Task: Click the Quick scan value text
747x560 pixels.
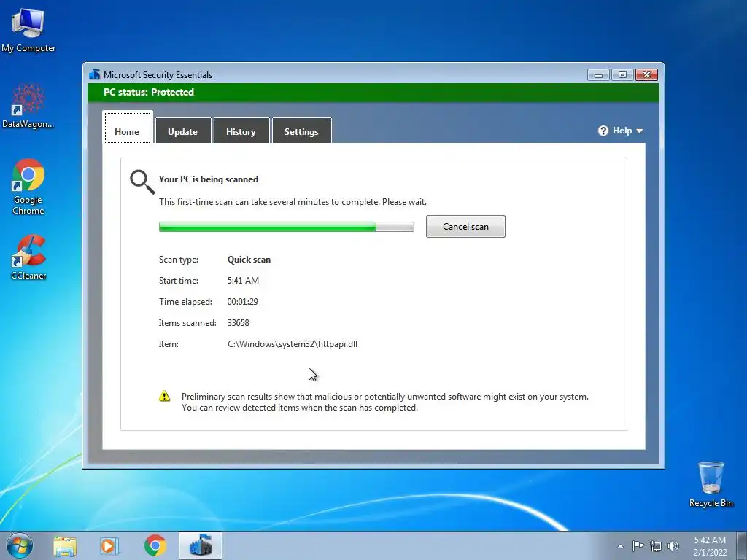Action: (249, 260)
